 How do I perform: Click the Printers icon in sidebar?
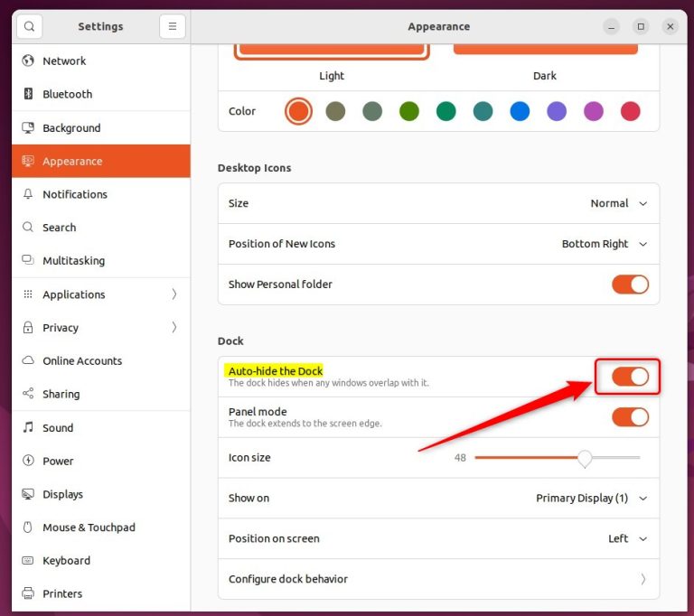28,593
